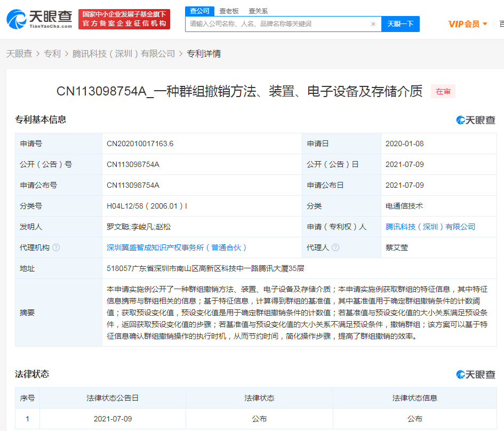Image resolution: width=504 pixels, height=431 pixels.
Task: Open agency link 深圳翼盛智成知识产权事务所
Action: point(177,248)
